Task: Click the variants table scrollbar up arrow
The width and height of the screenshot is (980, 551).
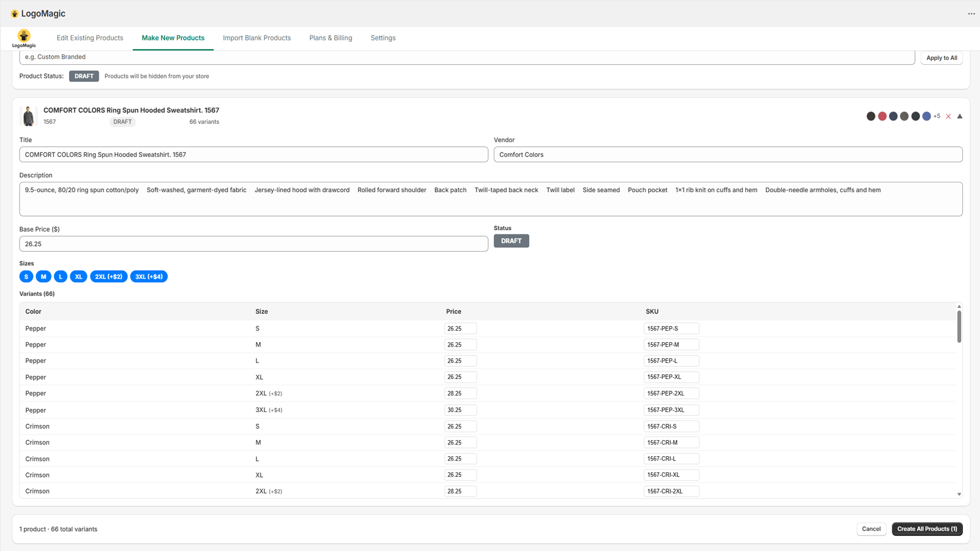Action: [959, 305]
